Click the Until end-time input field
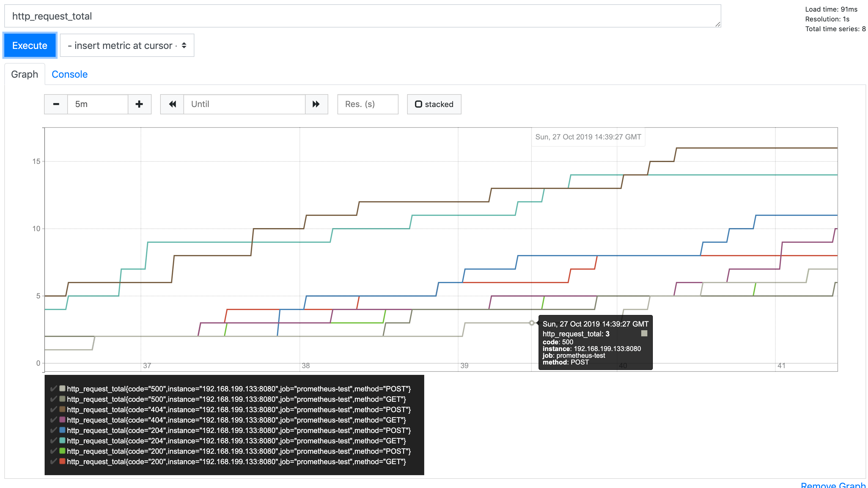Image resolution: width=868 pixels, height=488 pixels. tap(244, 104)
